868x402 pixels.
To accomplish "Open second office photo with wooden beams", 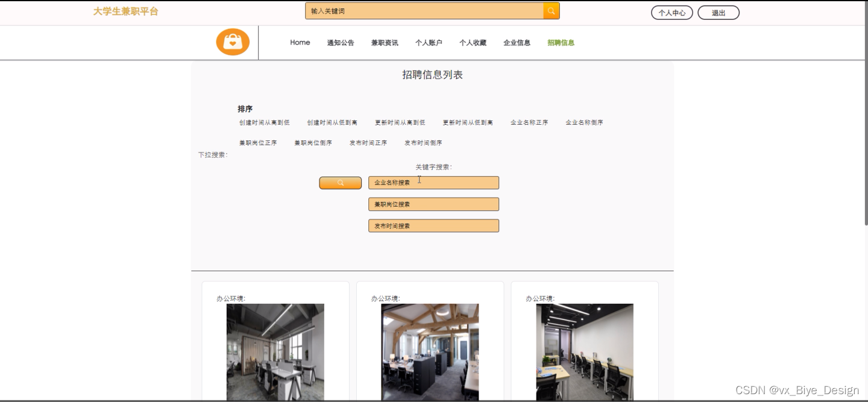I will [x=430, y=352].
